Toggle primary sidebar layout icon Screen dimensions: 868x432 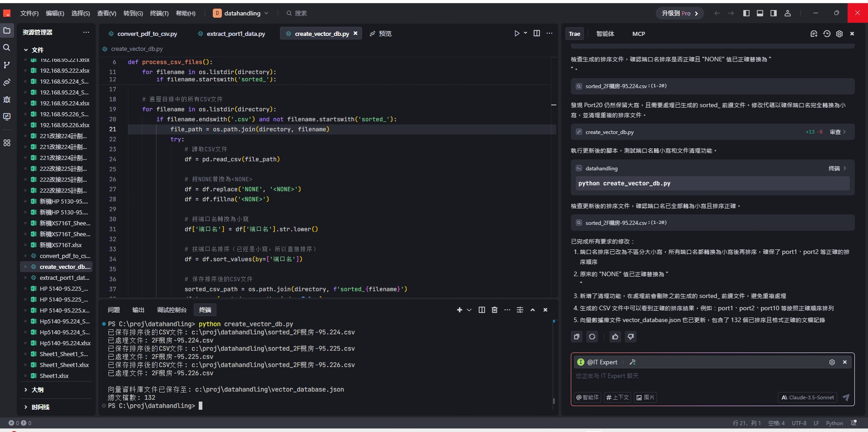(746, 13)
